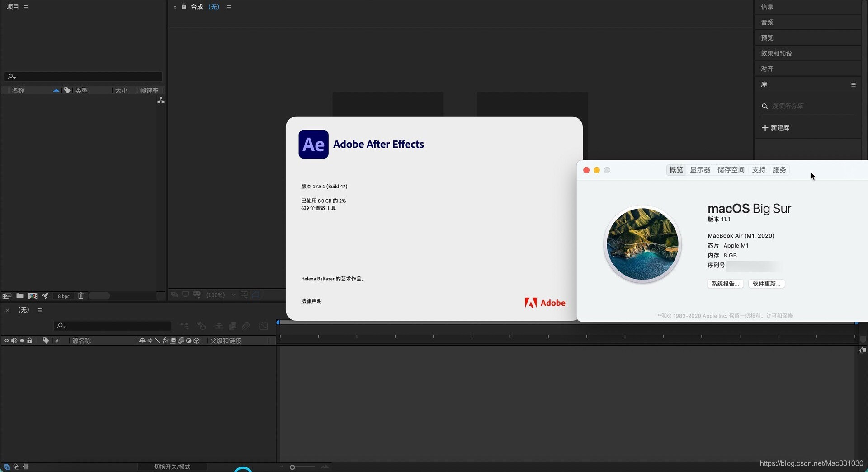This screenshot has width=868, height=472.
Task: Click the 8 bpc color depth button
Action: click(63, 296)
